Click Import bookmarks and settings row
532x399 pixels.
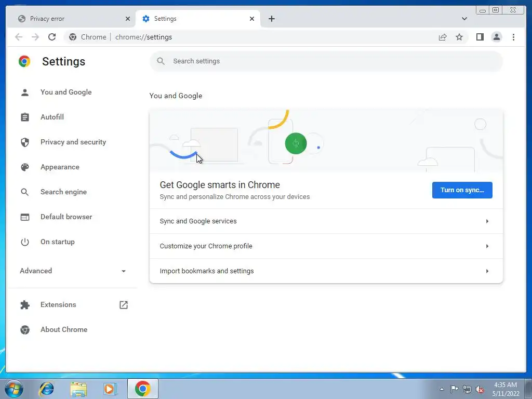point(326,271)
